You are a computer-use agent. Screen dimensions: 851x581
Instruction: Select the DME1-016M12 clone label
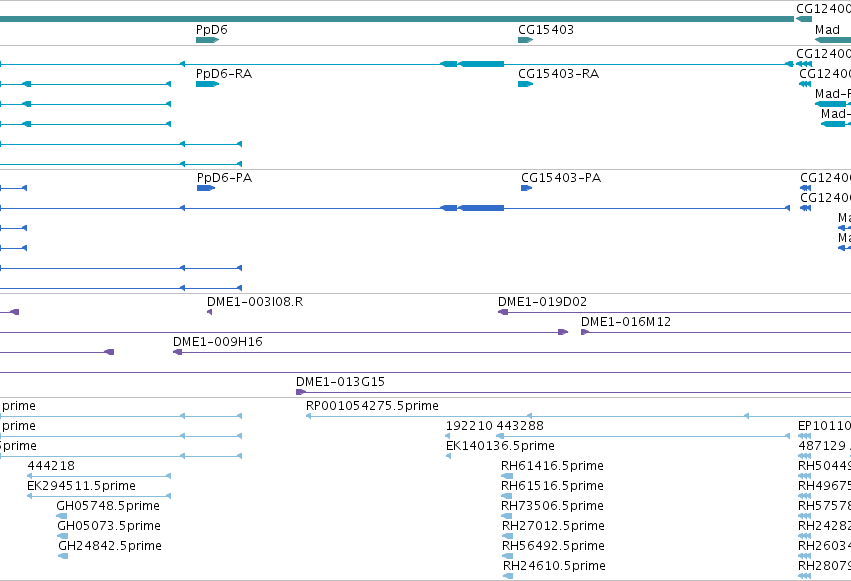tap(626, 322)
